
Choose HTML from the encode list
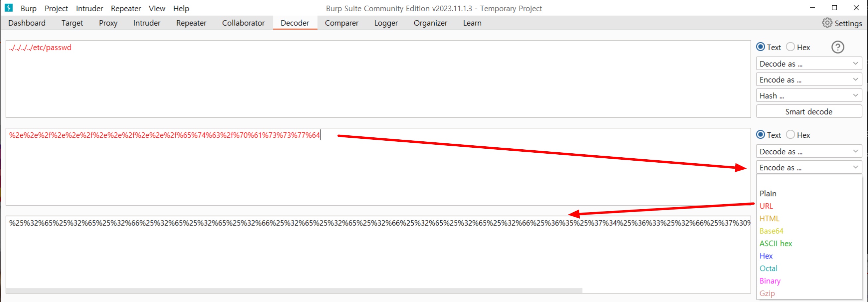coord(809,219)
